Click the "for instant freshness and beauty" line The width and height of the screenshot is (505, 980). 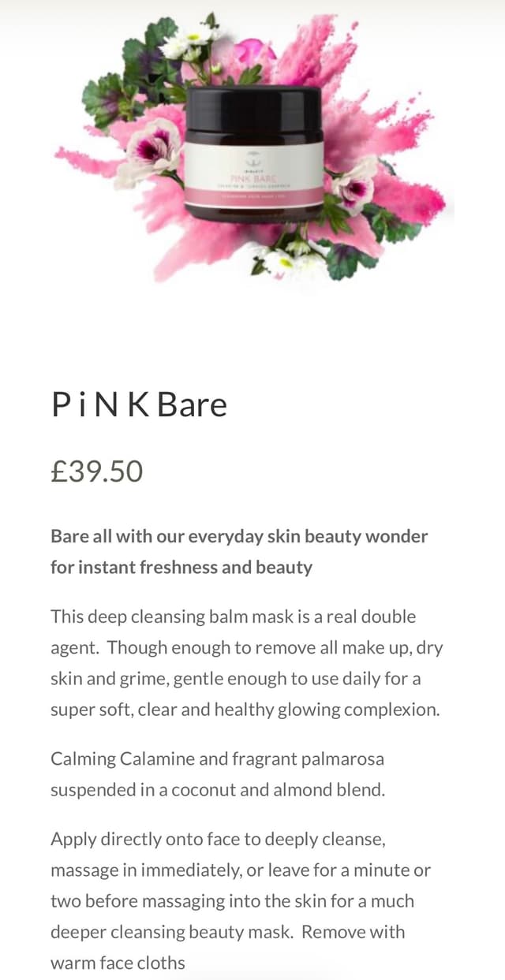181,567
